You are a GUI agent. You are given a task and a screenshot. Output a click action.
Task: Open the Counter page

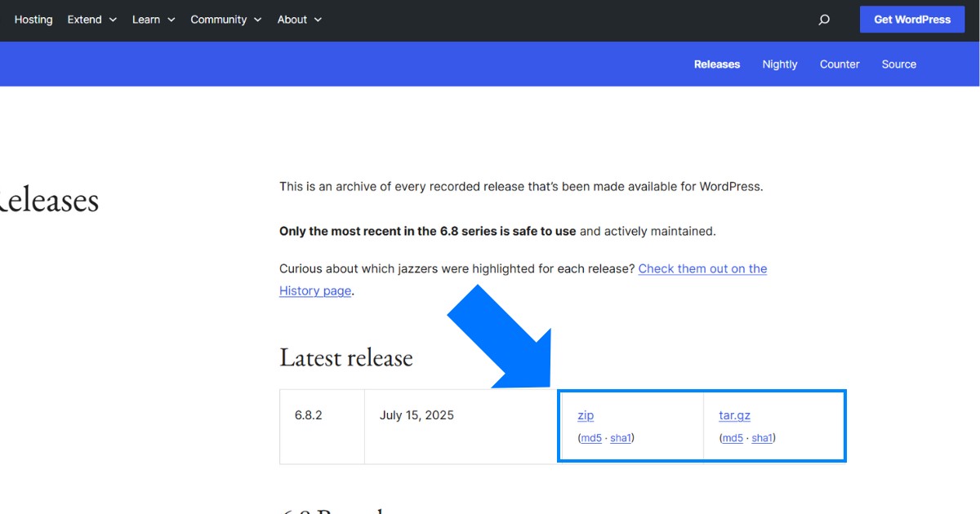[x=839, y=64]
